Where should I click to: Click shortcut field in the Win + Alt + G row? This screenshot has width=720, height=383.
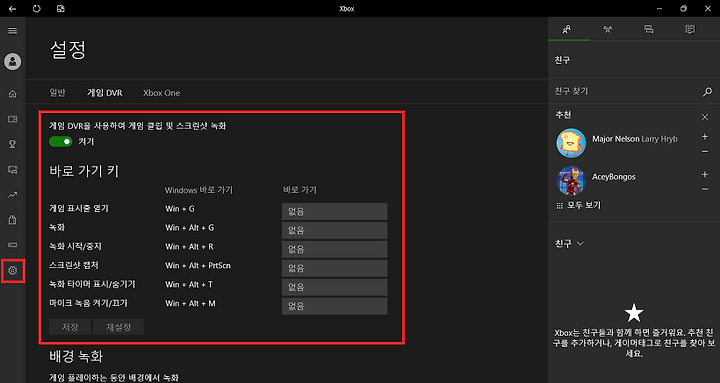point(334,231)
